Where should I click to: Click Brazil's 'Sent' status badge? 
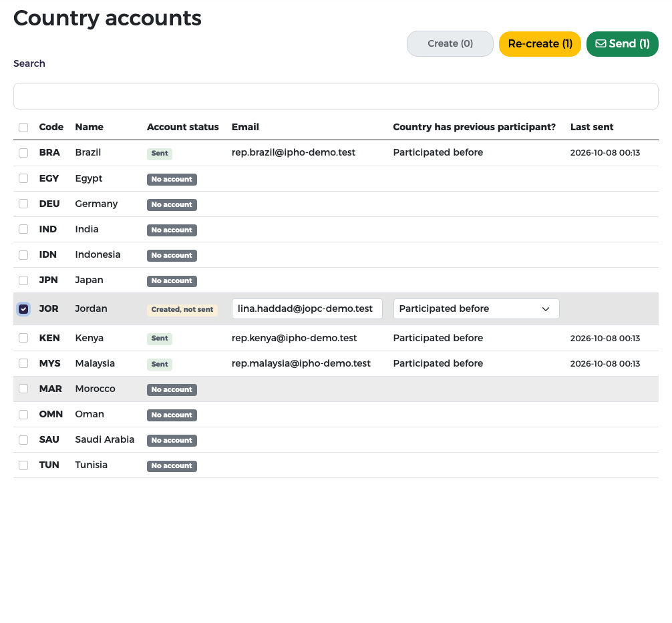point(160,154)
